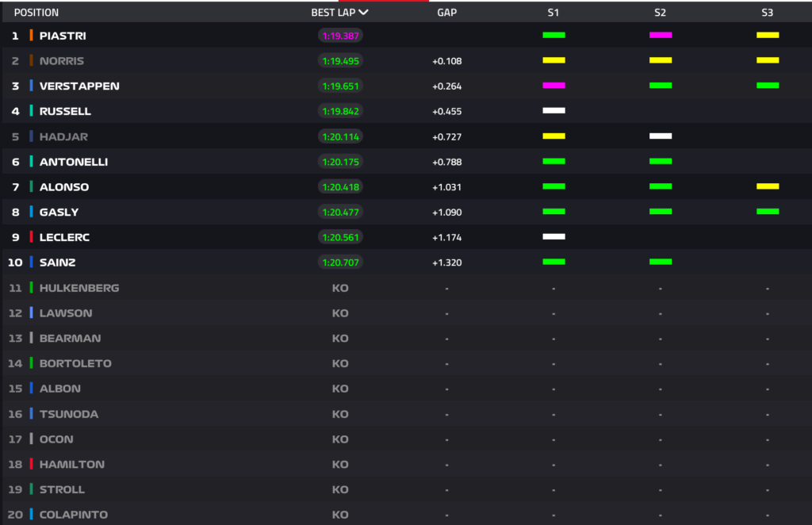Click Sainz's 1:20.707 best lap pill
This screenshot has width=812, height=525.
click(x=340, y=262)
